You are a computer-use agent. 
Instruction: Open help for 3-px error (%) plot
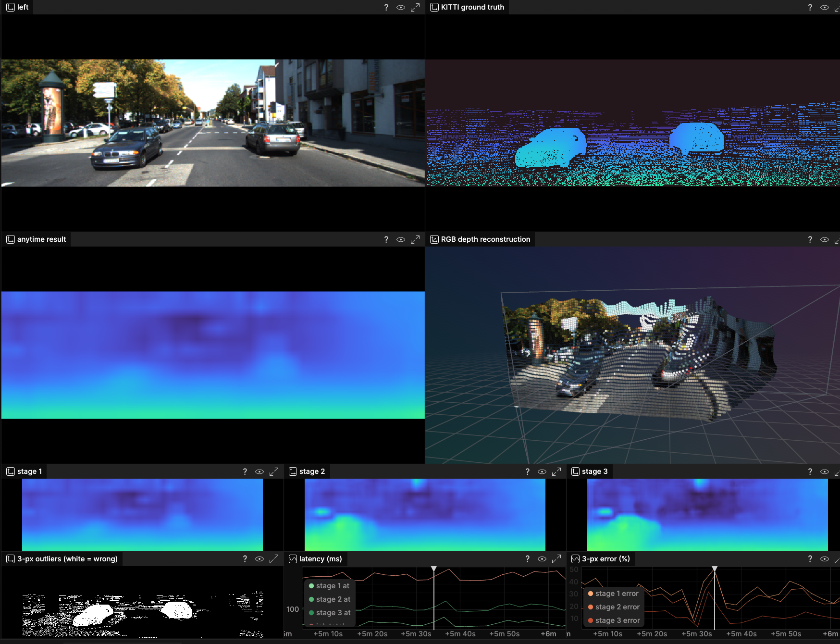(810, 559)
